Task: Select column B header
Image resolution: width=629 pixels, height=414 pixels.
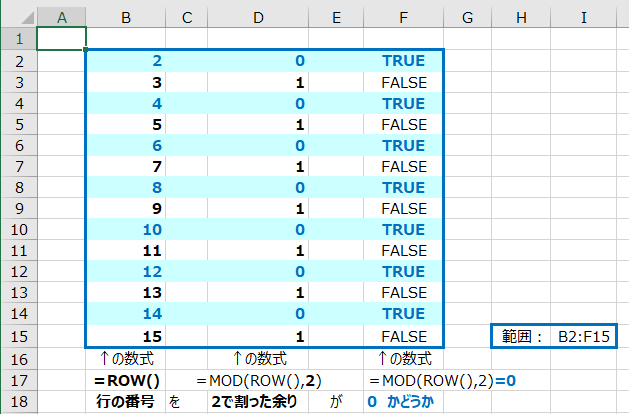Action: coord(125,17)
